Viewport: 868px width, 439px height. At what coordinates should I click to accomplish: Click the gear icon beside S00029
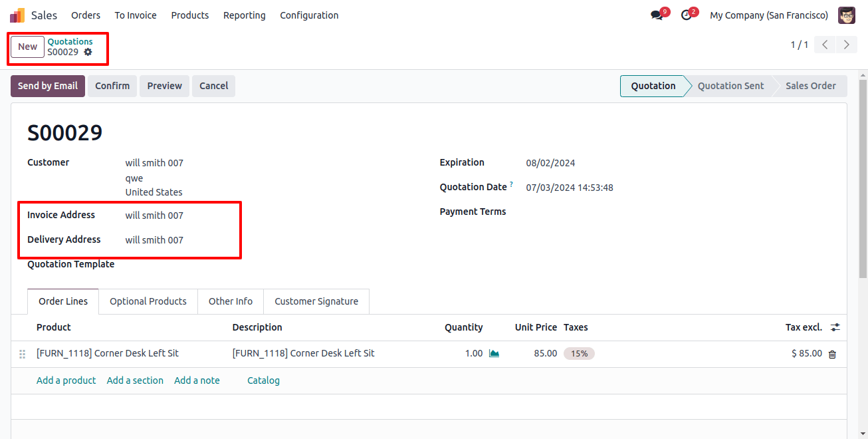(x=88, y=52)
